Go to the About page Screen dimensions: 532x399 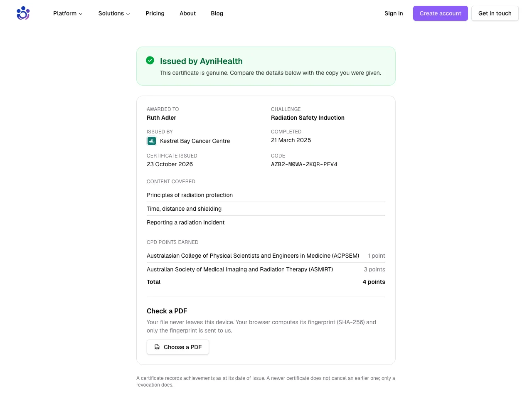(x=187, y=13)
